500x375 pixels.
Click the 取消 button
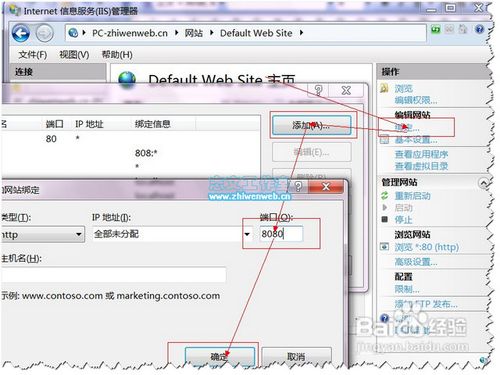296,357
